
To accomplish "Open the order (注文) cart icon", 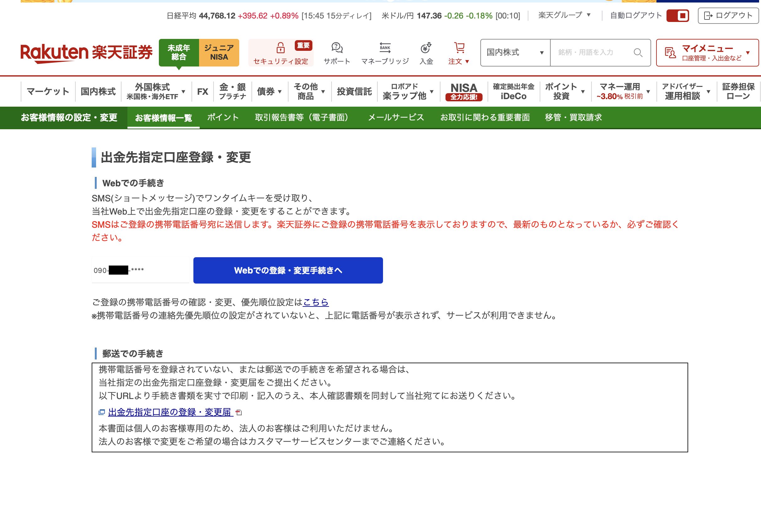I will click(x=459, y=48).
